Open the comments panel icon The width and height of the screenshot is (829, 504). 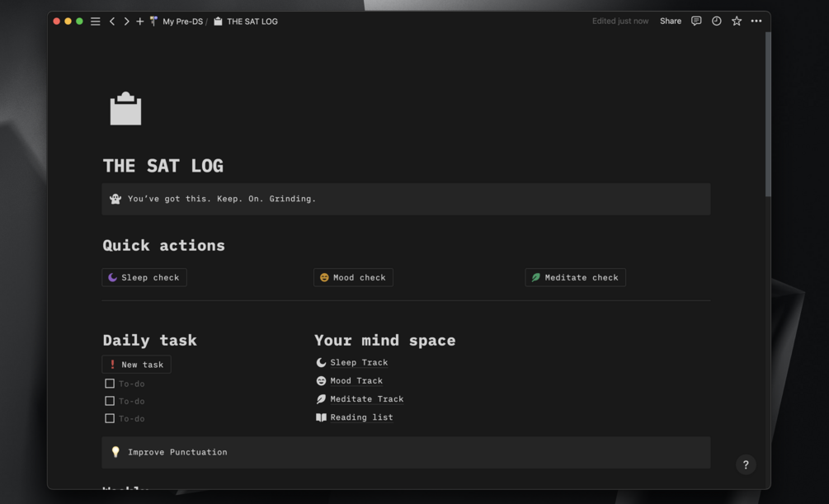coord(696,21)
